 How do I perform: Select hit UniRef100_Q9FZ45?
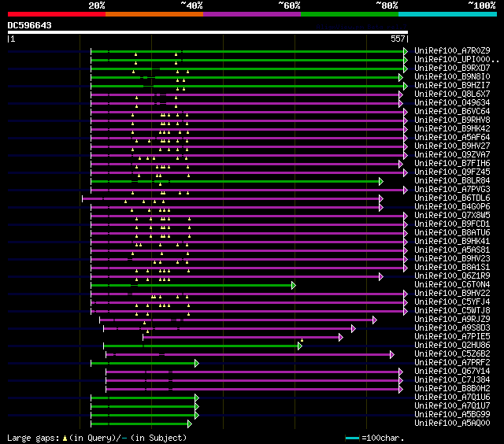452,172
